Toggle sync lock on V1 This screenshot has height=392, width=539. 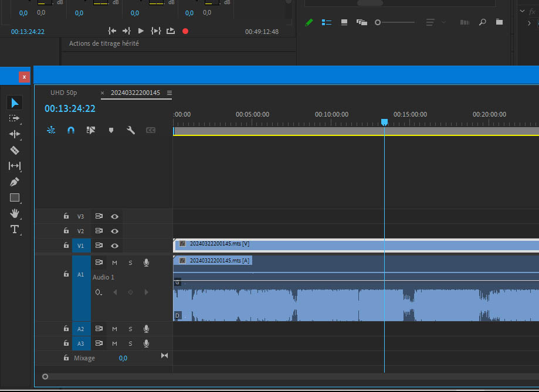coord(99,246)
